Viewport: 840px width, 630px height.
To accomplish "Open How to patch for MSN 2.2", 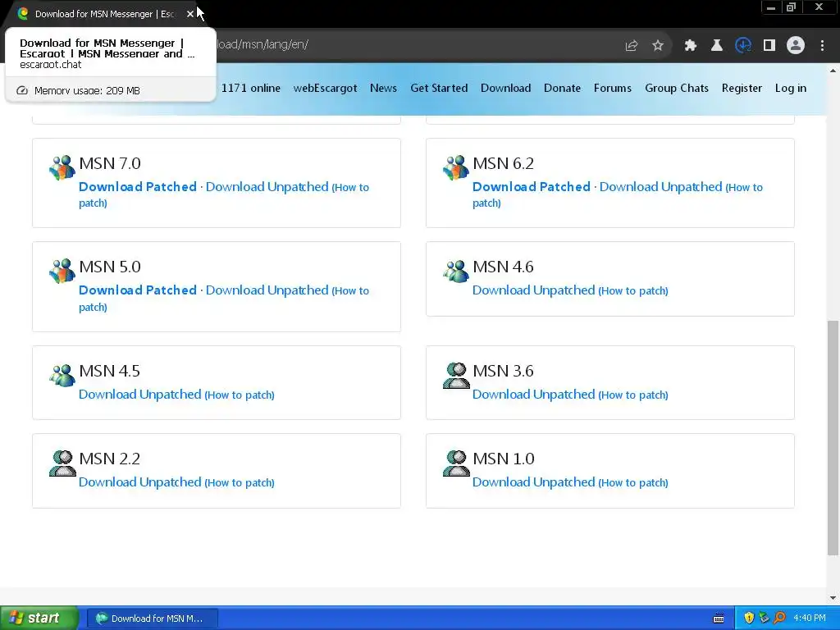I will pos(240,482).
